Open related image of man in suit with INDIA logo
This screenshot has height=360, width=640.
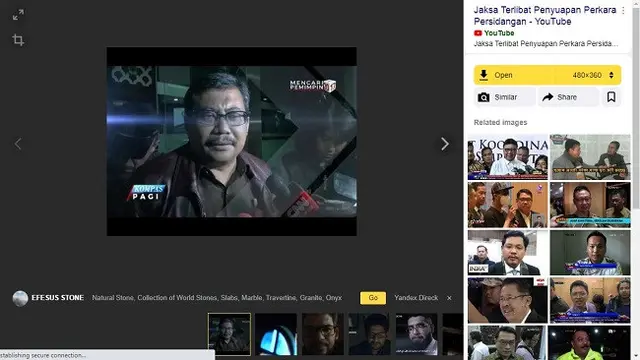click(508, 253)
